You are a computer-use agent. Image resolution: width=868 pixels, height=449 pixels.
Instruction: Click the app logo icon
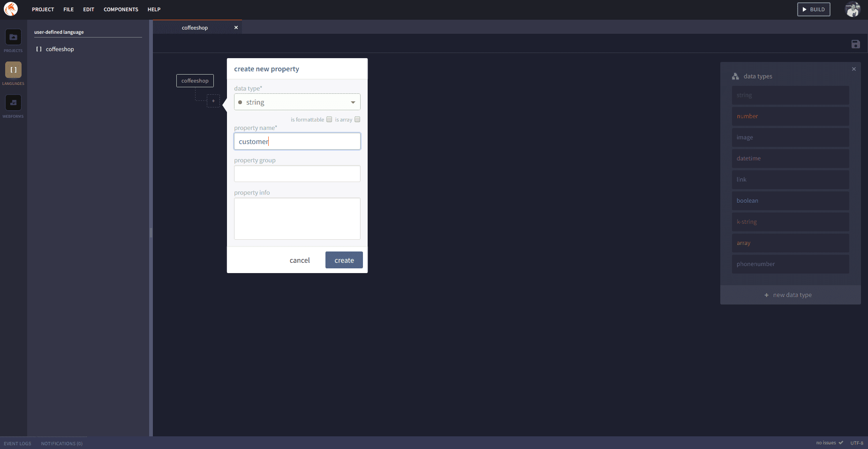coord(11,9)
